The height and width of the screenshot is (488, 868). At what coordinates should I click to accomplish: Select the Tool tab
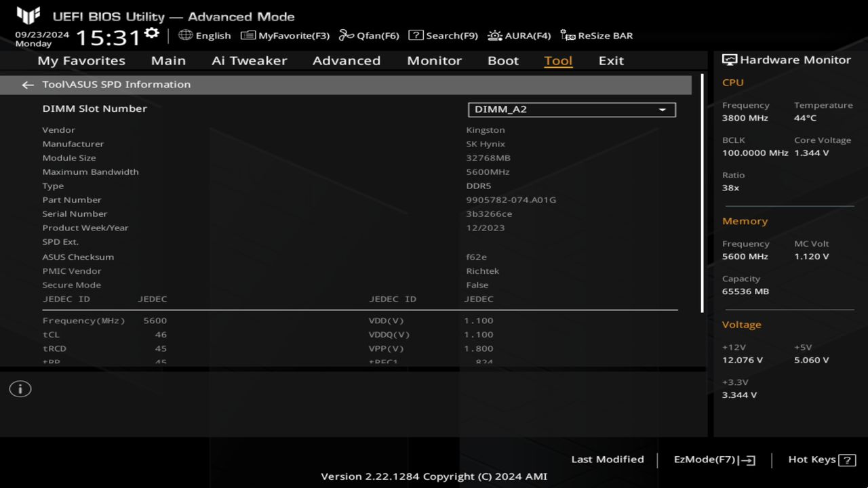558,60
